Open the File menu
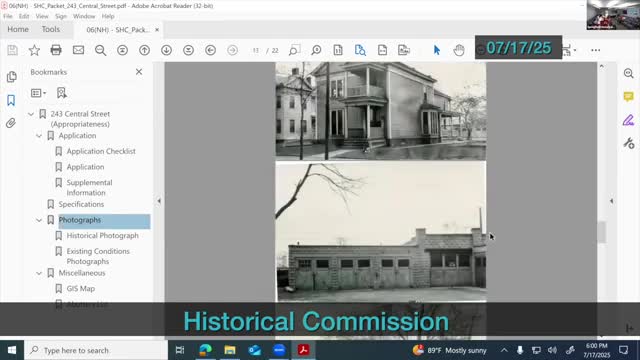Screen dimensions: 640x360 [8, 16]
